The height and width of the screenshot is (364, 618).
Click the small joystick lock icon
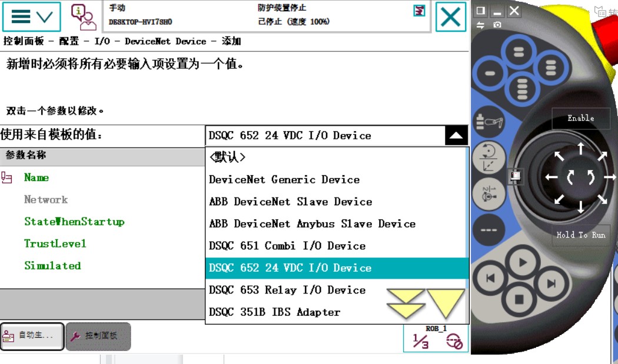[516, 176]
